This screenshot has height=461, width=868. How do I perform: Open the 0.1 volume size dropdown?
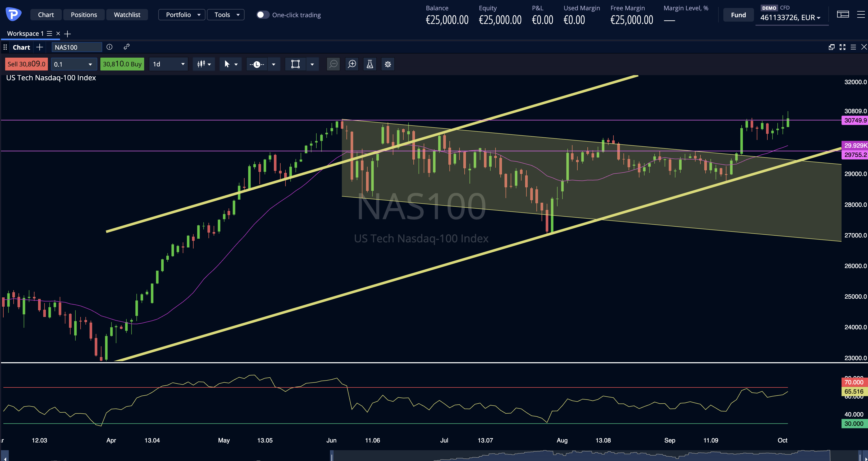pyautogui.click(x=74, y=64)
